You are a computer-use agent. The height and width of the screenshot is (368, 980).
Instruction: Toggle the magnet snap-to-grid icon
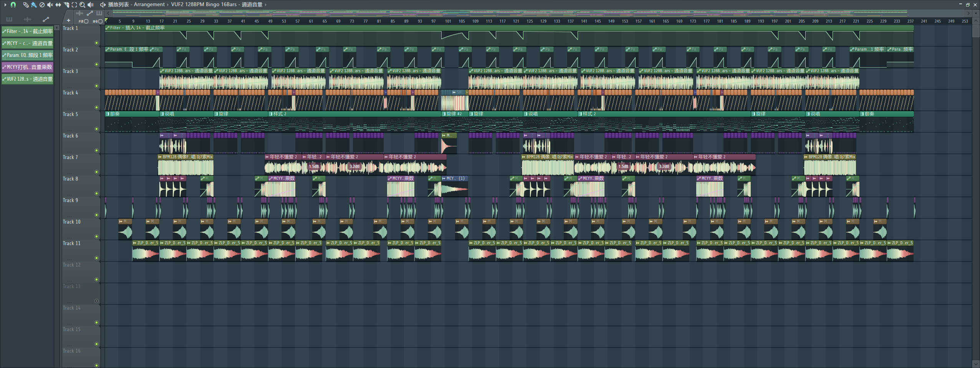tap(13, 5)
